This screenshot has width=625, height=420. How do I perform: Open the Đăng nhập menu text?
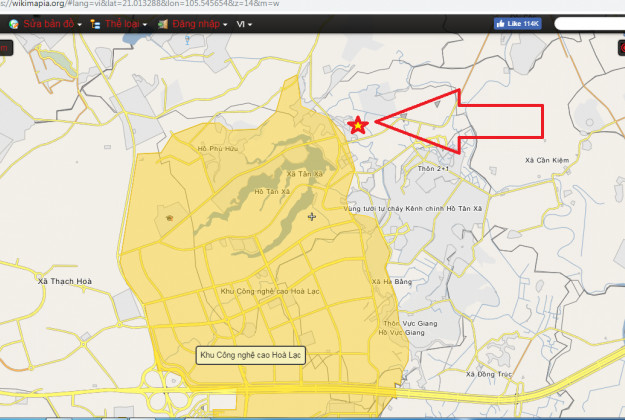click(x=198, y=23)
